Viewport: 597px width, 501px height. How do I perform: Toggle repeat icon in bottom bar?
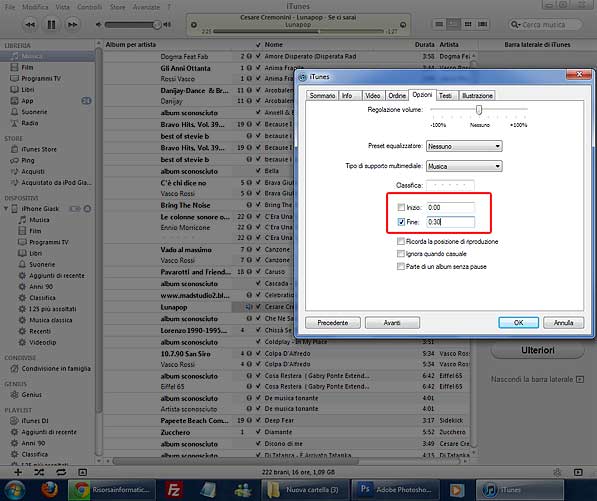[61, 472]
